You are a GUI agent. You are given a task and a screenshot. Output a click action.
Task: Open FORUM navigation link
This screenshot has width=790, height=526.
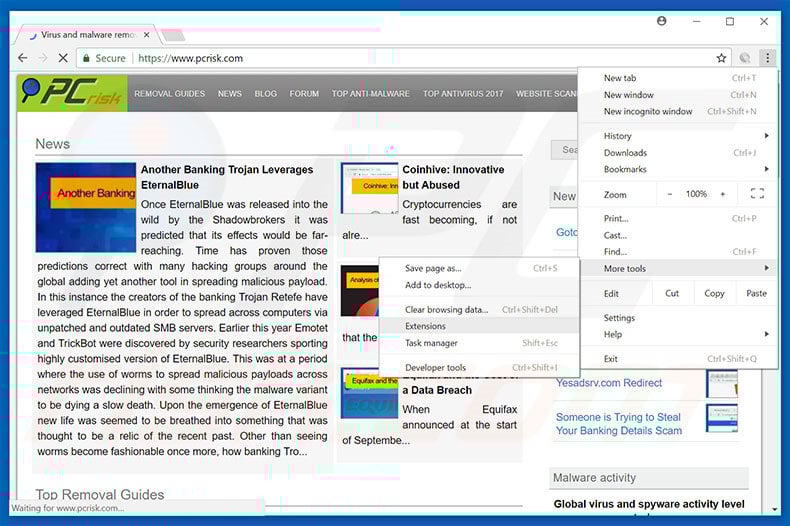pyautogui.click(x=304, y=94)
